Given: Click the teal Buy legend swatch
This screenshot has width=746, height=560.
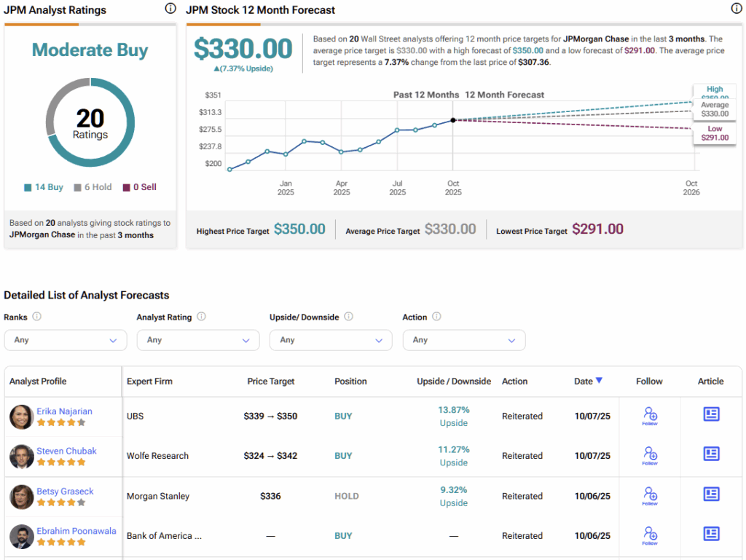Looking at the screenshot, I should click(x=28, y=188).
